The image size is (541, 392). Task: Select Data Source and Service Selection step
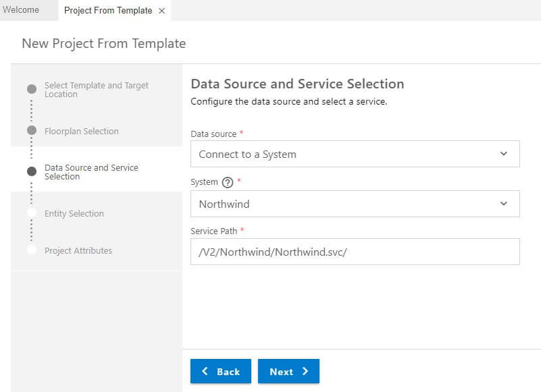pyautogui.click(x=91, y=171)
